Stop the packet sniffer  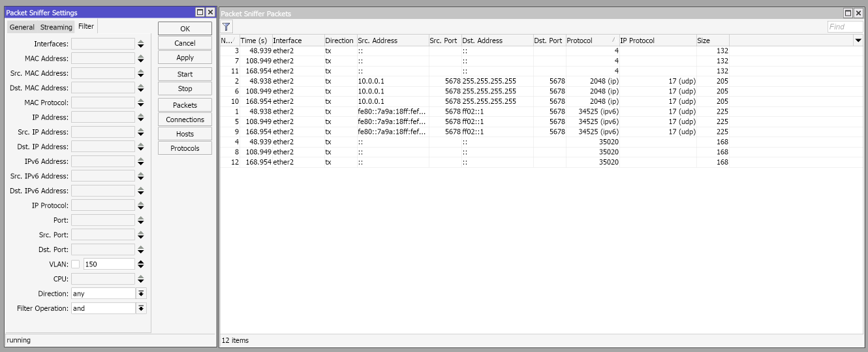click(185, 89)
